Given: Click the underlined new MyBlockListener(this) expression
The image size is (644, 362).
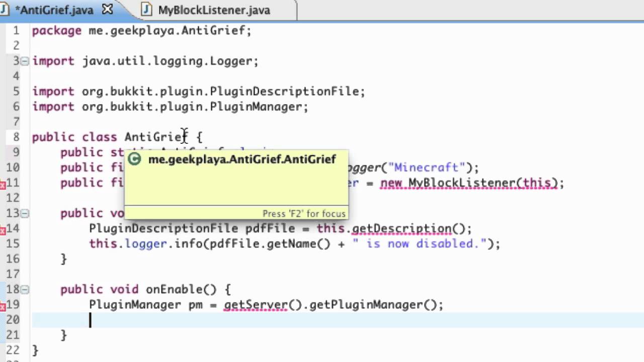Looking at the screenshot, I should coord(469,183).
